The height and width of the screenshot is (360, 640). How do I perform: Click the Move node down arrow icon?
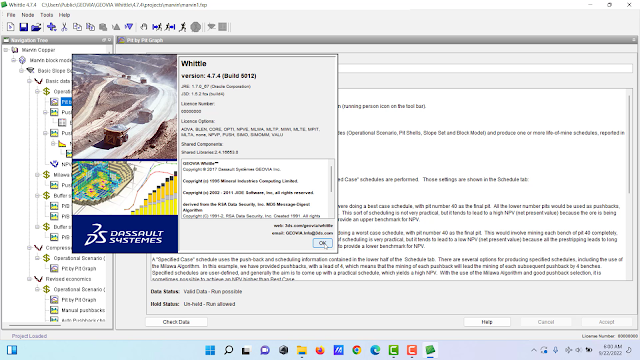tap(129, 27)
